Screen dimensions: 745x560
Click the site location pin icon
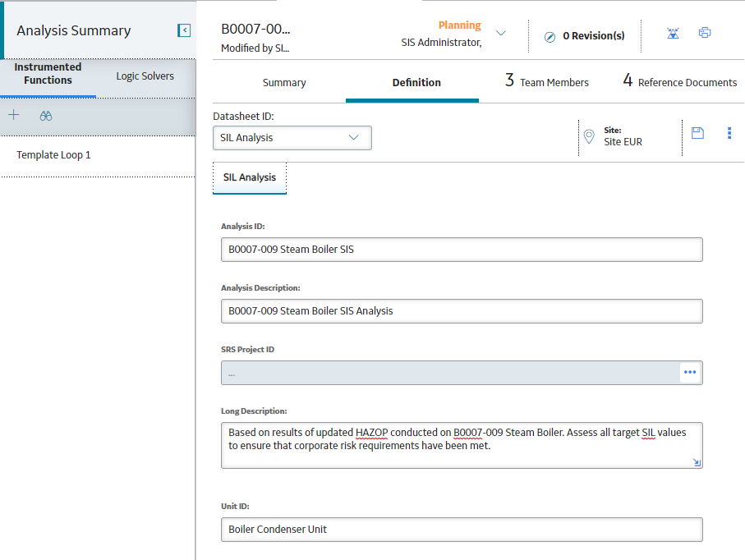(x=589, y=136)
